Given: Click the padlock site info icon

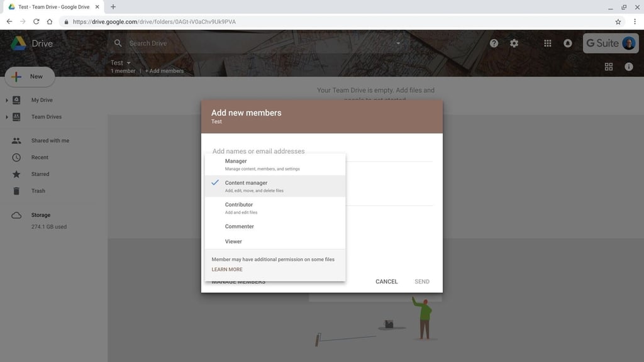Looking at the screenshot, I should 66,22.
